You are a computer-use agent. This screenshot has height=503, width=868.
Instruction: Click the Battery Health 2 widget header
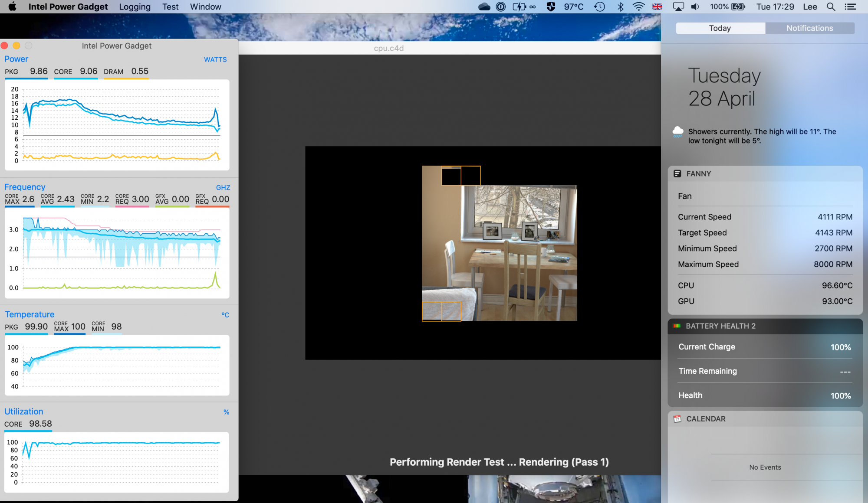(720, 326)
